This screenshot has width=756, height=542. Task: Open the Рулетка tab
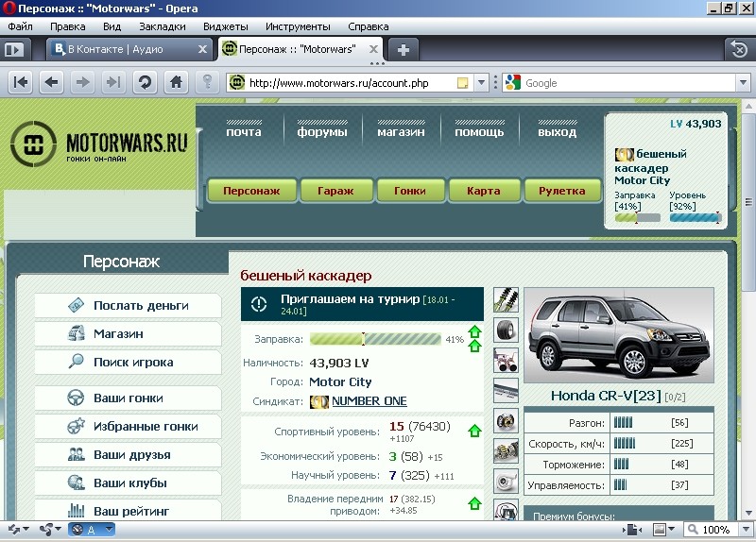click(562, 191)
